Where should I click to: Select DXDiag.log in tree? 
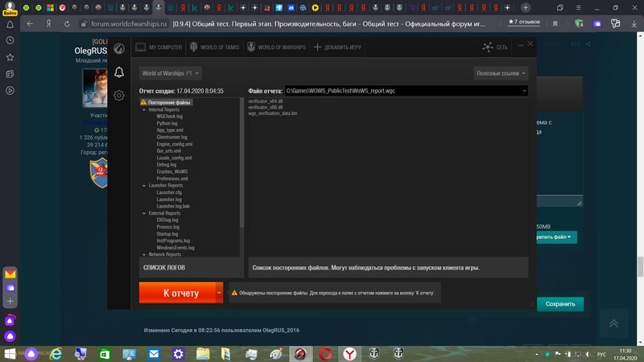click(x=167, y=220)
